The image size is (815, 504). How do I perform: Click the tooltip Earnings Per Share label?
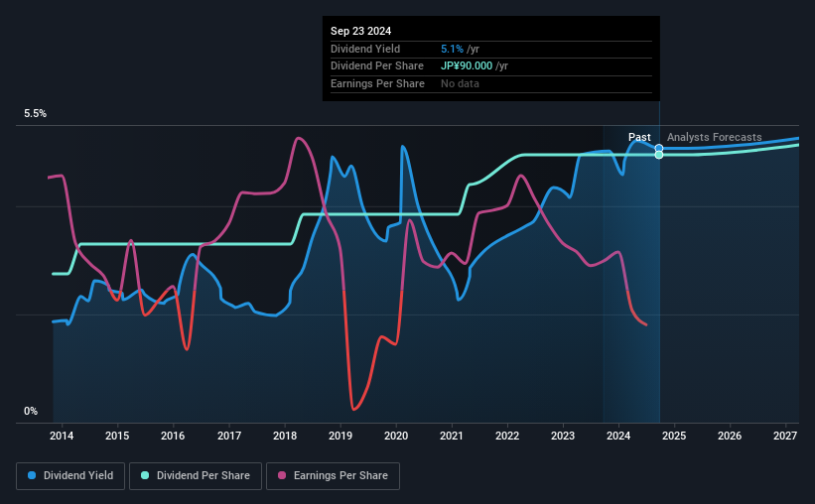pos(377,83)
